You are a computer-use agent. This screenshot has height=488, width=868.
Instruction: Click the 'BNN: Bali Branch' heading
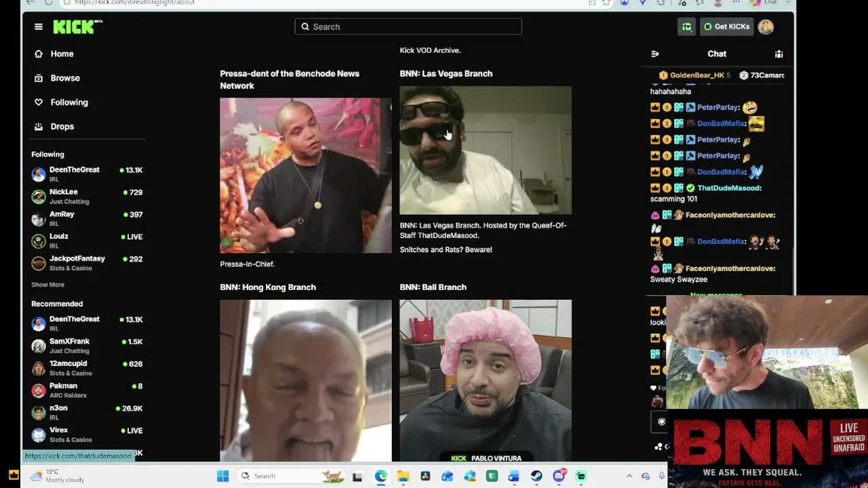point(433,287)
